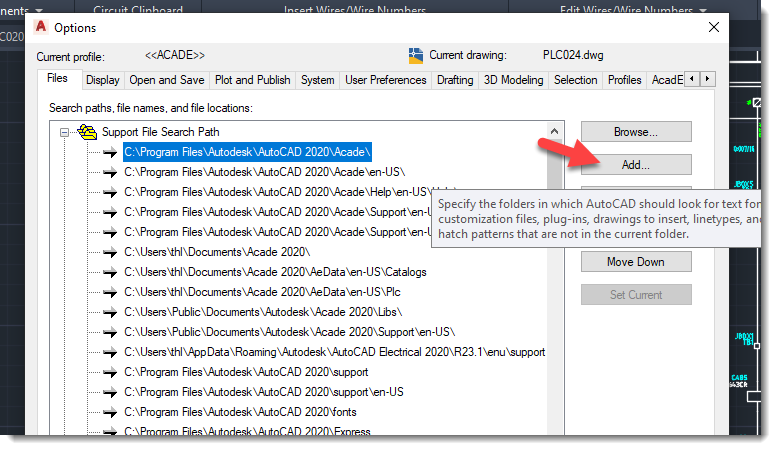
Task: Click the Move Down button
Action: [x=636, y=262]
